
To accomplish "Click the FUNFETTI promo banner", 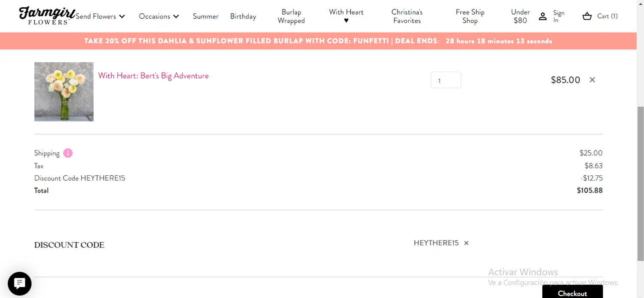I will coord(318,41).
